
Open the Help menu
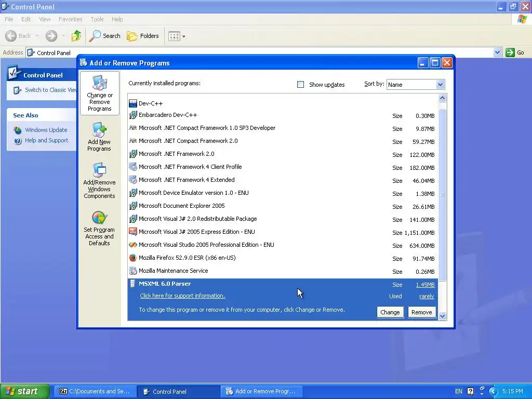click(117, 19)
